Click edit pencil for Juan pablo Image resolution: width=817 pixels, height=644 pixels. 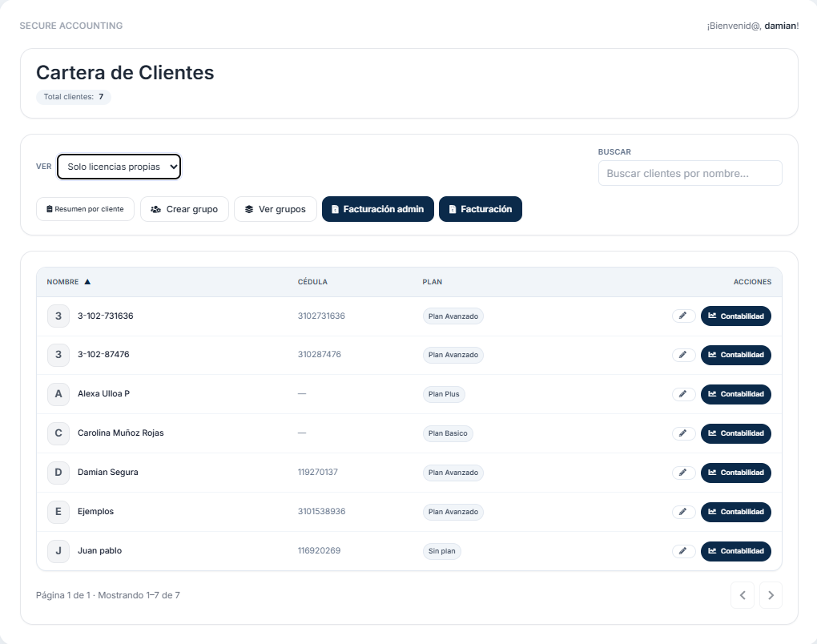pyautogui.click(x=683, y=551)
